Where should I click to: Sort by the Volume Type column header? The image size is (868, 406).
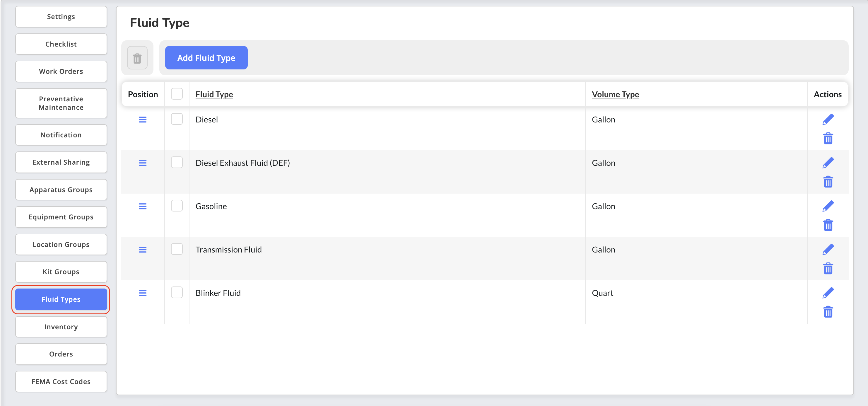615,94
